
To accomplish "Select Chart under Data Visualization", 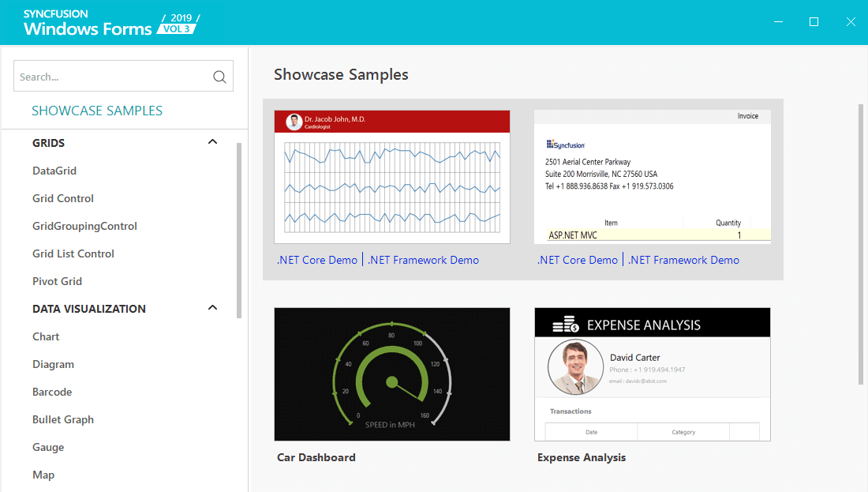I will click(46, 336).
